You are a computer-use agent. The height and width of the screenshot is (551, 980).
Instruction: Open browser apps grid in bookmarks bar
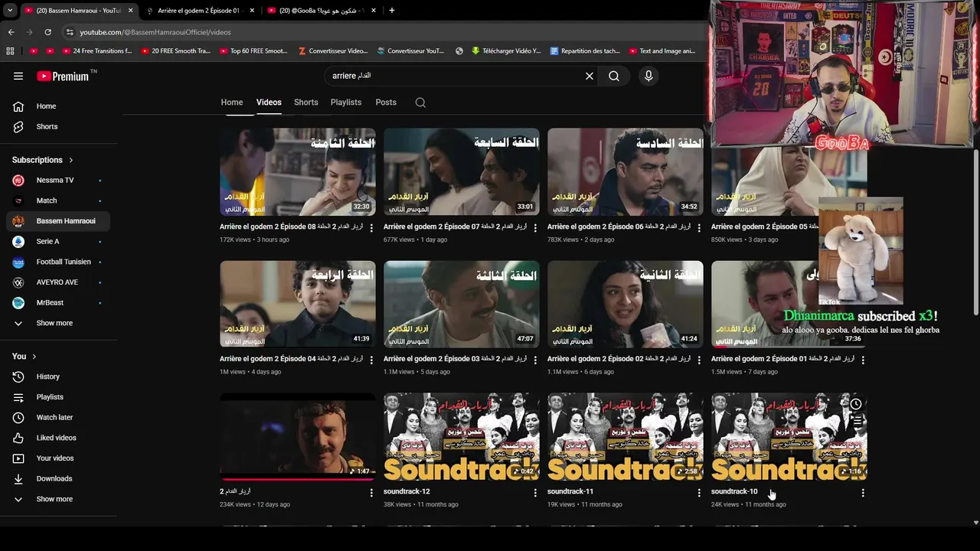tap(10, 51)
